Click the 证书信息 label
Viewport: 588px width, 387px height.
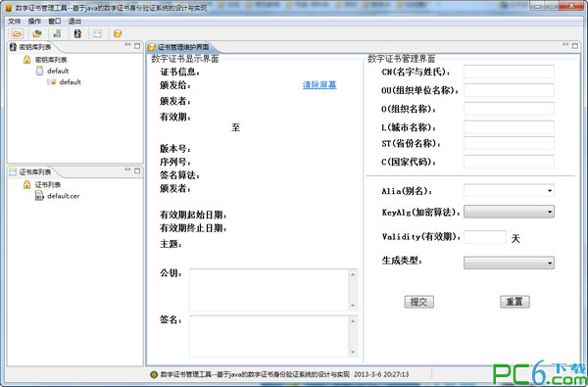coord(180,72)
